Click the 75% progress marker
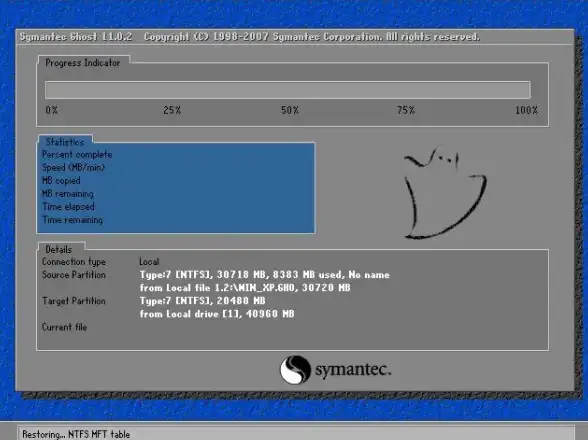 (406, 110)
